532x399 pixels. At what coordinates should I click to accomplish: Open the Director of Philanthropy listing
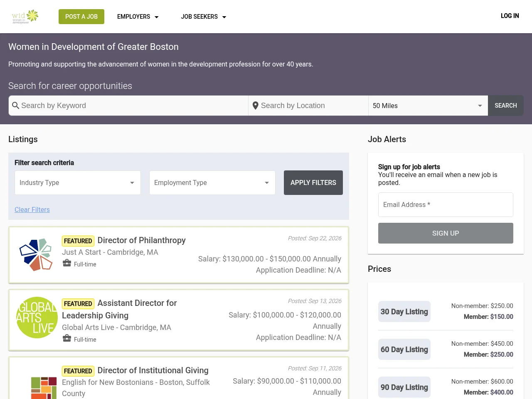coord(141,240)
